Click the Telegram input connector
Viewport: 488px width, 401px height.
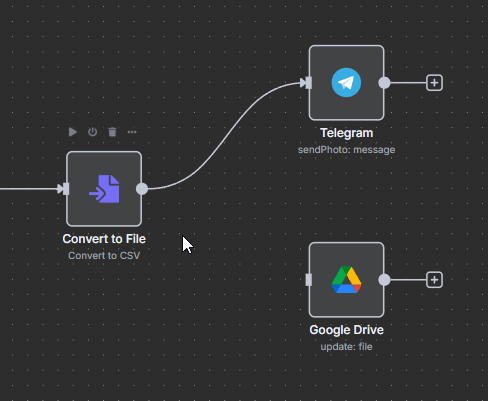pyautogui.click(x=309, y=83)
